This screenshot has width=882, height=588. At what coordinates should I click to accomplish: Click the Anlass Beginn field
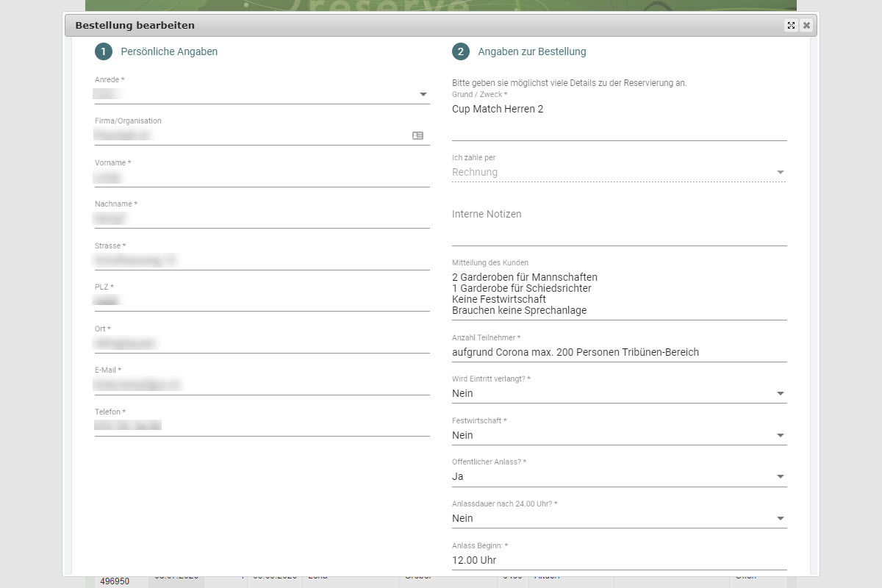coord(617,560)
